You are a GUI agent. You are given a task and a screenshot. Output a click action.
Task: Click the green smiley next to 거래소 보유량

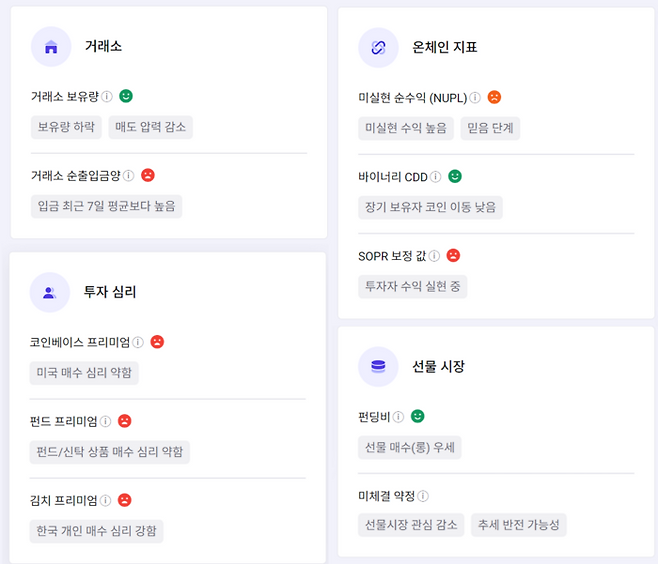point(126,96)
